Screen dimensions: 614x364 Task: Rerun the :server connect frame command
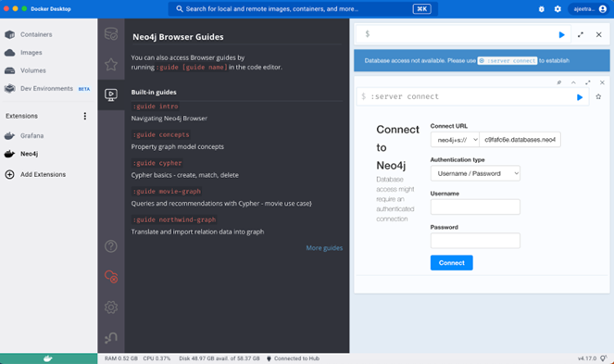[580, 97]
